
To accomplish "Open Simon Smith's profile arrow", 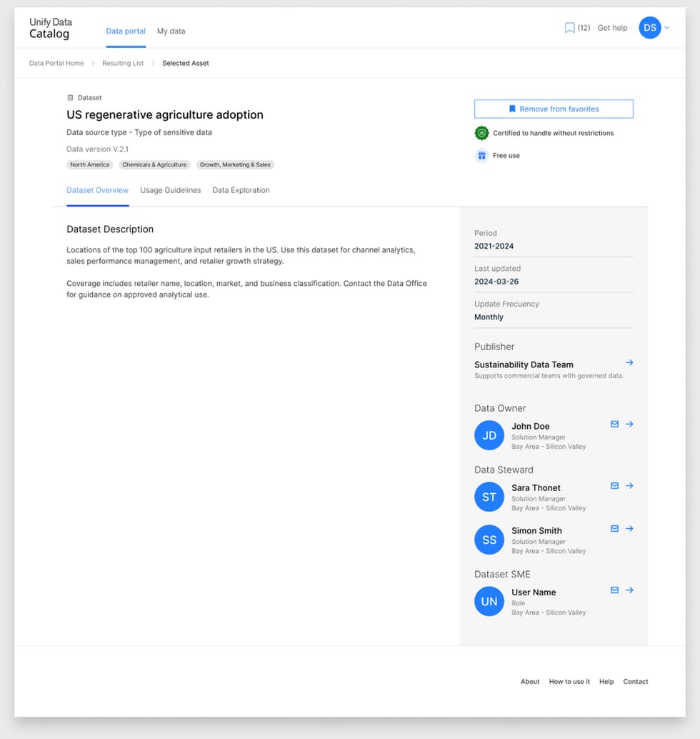I will (629, 529).
